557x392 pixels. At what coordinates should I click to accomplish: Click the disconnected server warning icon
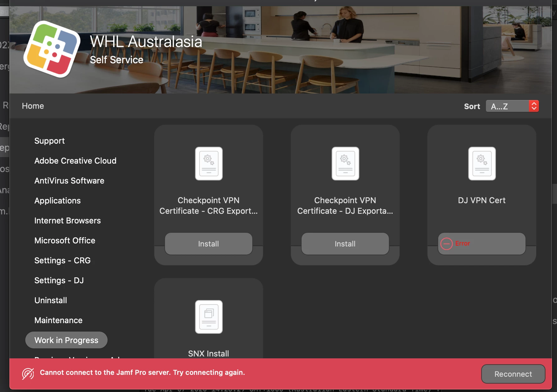point(28,374)
